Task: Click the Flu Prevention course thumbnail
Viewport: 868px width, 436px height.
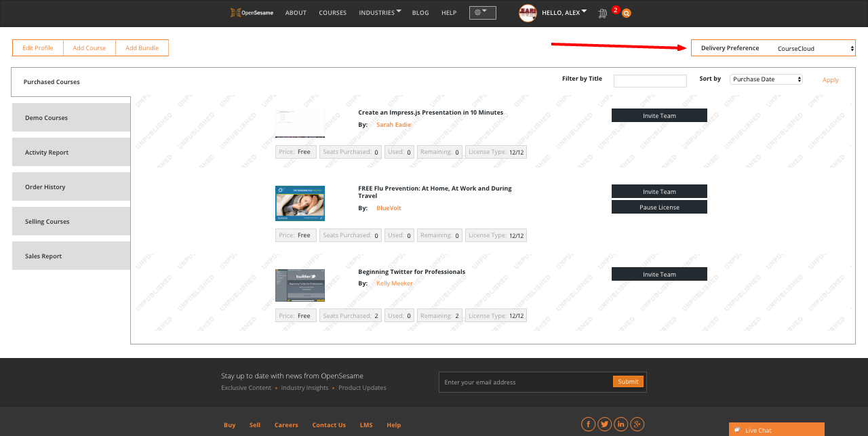Action: coord(300,203)
